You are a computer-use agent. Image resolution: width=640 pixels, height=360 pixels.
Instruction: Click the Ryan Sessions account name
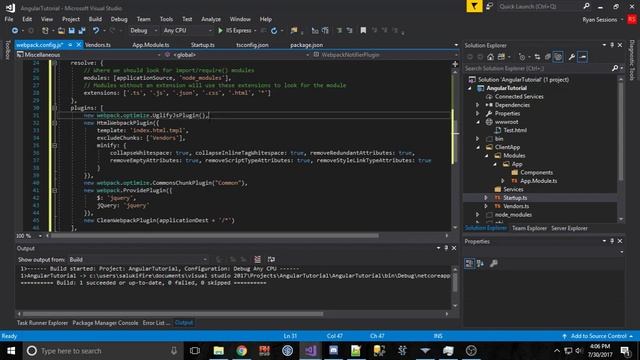coord(600,20)
